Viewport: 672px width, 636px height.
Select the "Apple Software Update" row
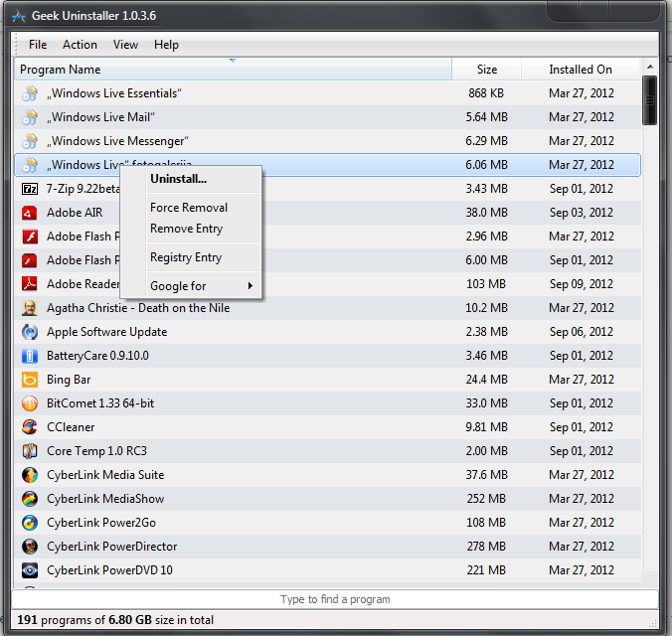click(x=327, y=332)
